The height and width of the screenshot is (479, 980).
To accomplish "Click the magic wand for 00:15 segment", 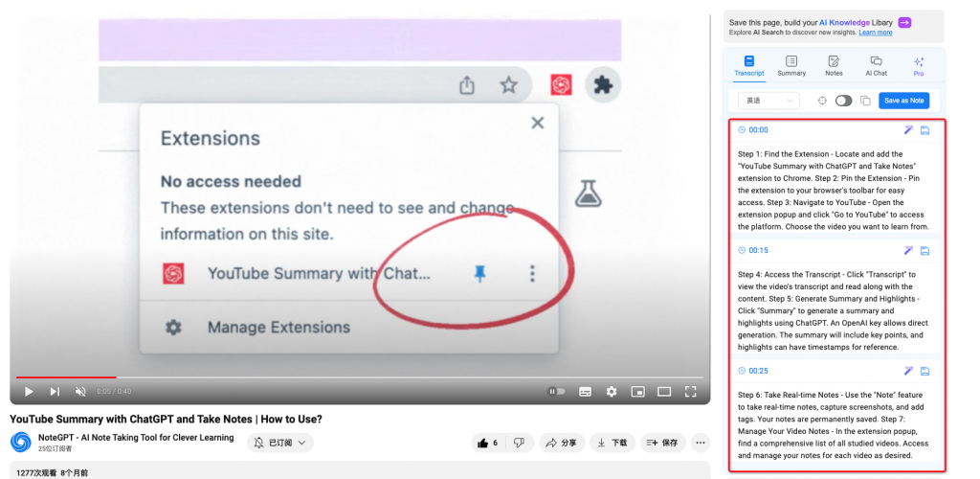I will tap(909, 250).
